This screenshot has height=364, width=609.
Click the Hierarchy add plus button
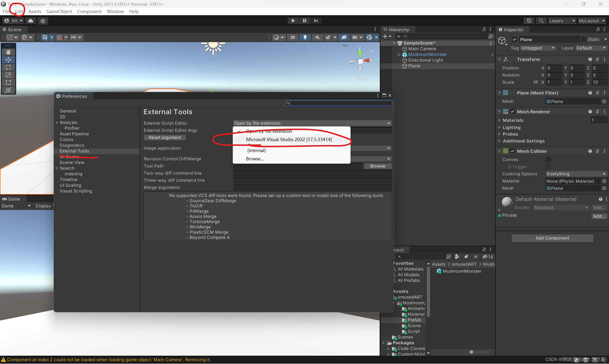coord(385,36)
